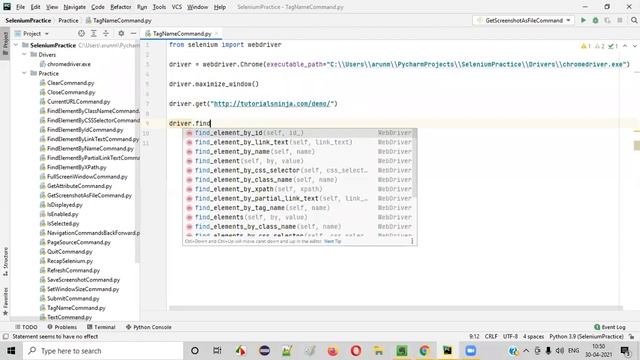Click the stop process icon
640x360 pixels.
click(x=620, y=20)
